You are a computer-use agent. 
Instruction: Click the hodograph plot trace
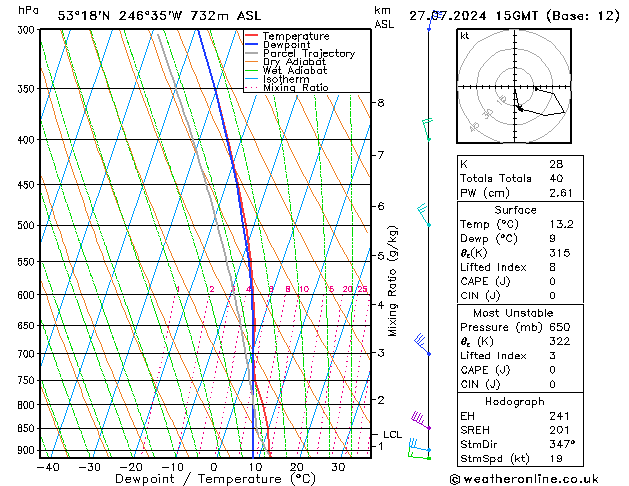click(539, 101)
